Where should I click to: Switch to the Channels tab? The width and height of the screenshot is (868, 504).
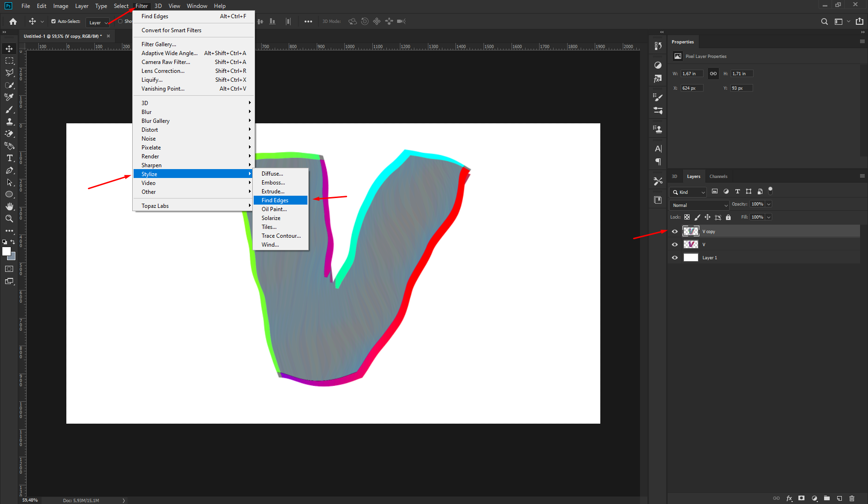tap(718, 177)
